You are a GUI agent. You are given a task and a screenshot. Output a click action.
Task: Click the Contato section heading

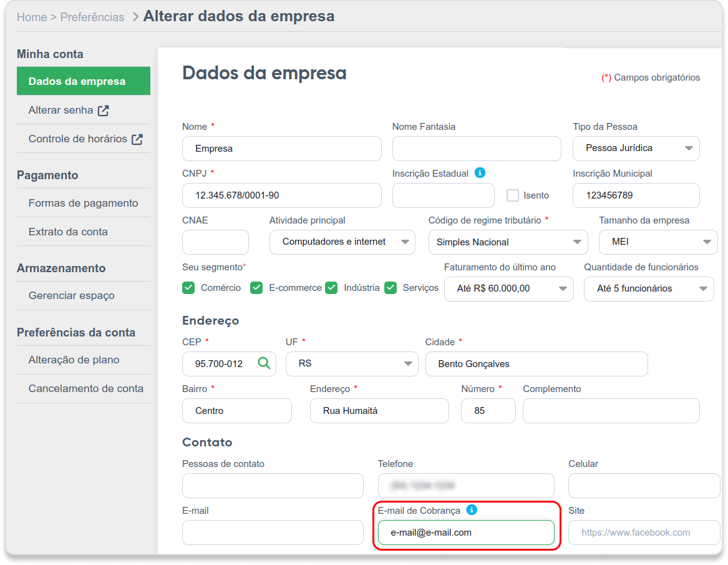pos(207,442)
